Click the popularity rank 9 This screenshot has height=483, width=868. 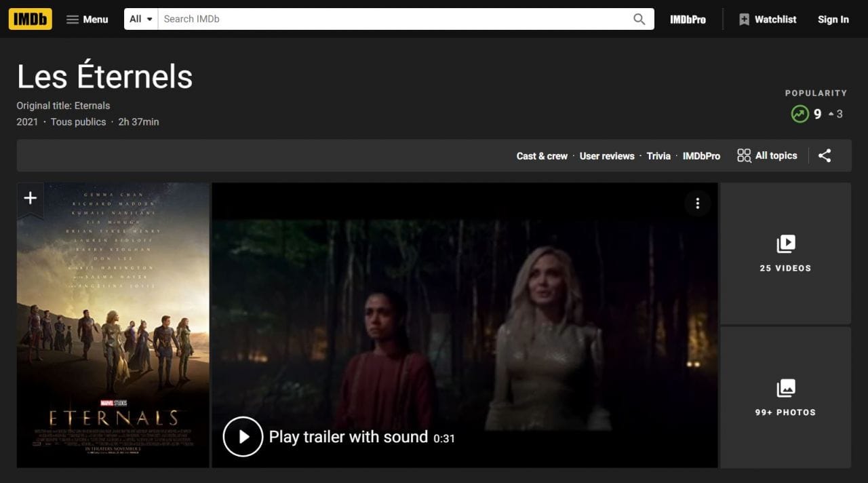coord(817,114)
